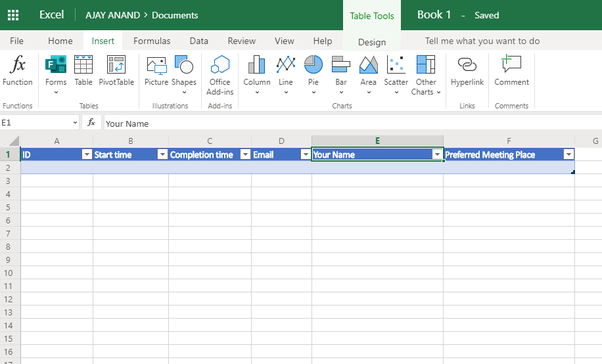The height and width of the screenshot is (364, 602).
Task: Insert a PivotTable
Action: click(116, 71)
